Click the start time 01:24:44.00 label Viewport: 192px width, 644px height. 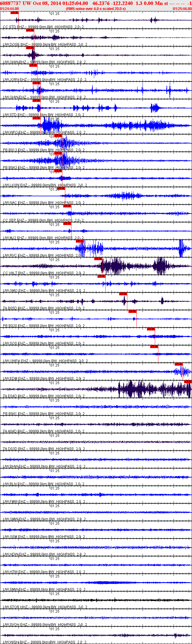click(9, 9)
